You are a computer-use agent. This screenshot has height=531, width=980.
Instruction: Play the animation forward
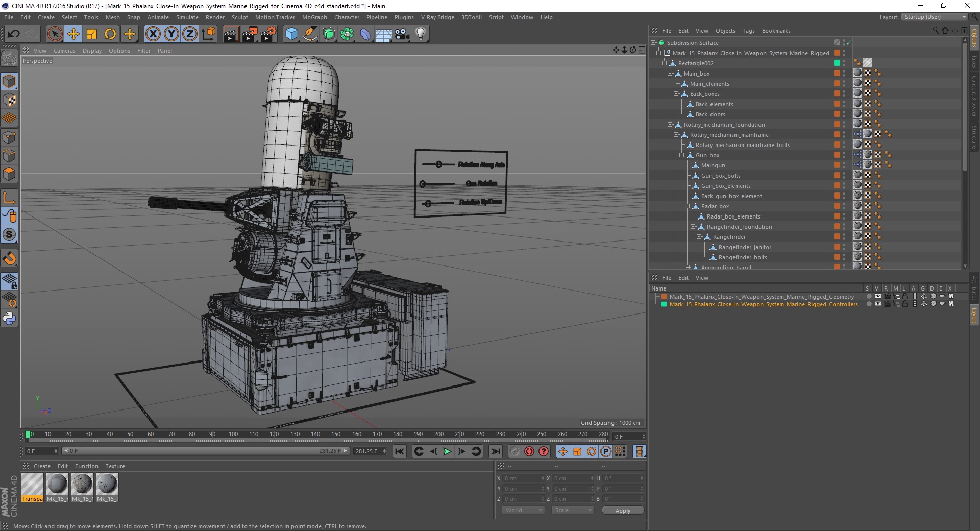[x=447, y=451]
